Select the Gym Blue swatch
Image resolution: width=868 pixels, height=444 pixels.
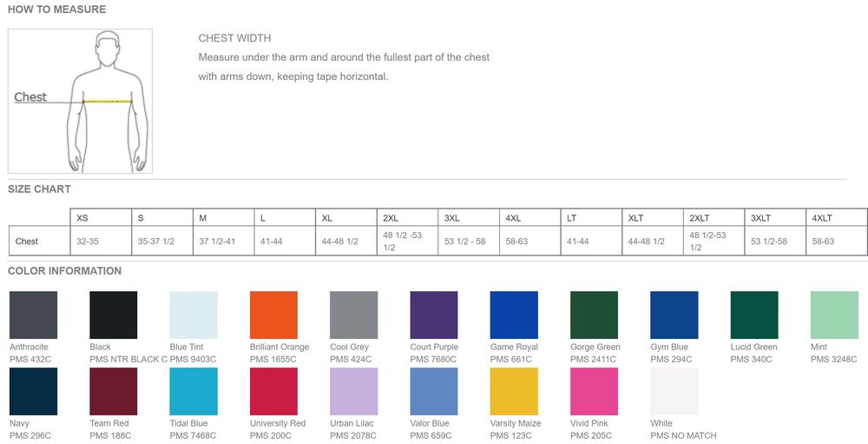pos(674,315)
